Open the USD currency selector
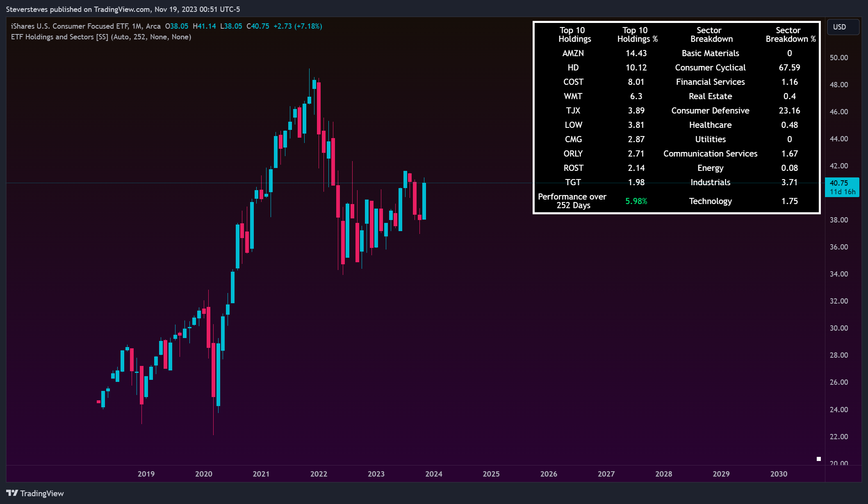This screenshot has width=868, height=504. pyautogui.click(x=843, y=27)
